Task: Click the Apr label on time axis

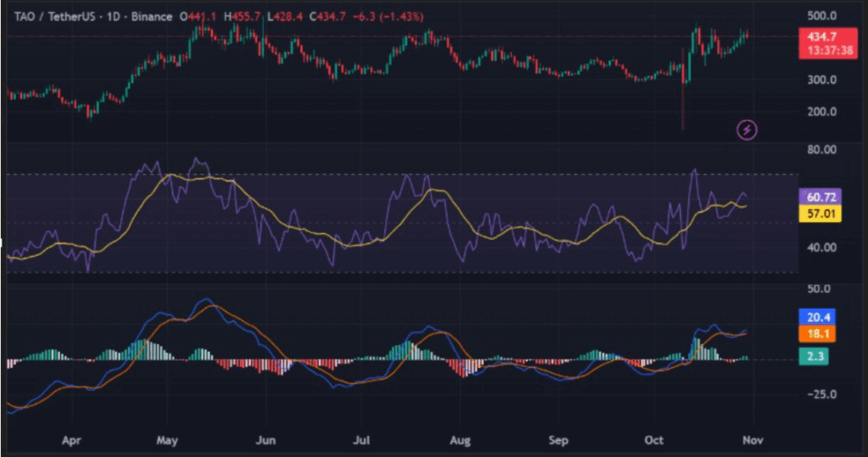Action: click(x=72, y=441)
